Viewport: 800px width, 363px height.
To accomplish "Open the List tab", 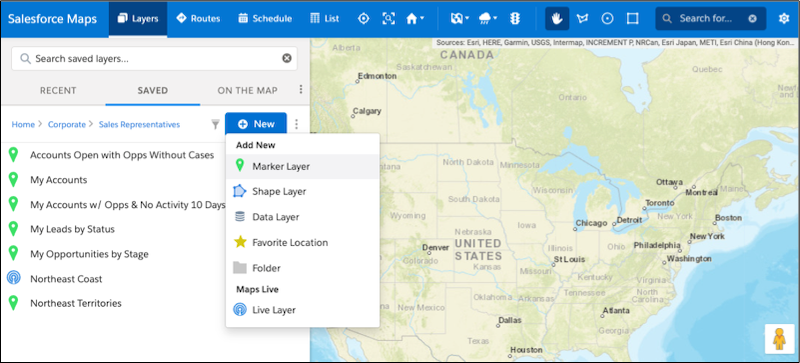I will pyautogui.click(x=324, y=19).
